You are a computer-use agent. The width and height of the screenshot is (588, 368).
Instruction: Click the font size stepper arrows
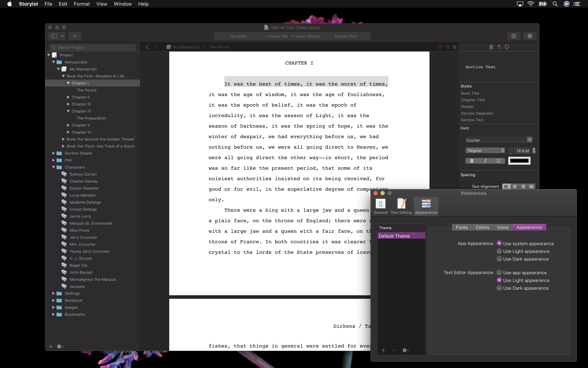click(x=534, y=150)
